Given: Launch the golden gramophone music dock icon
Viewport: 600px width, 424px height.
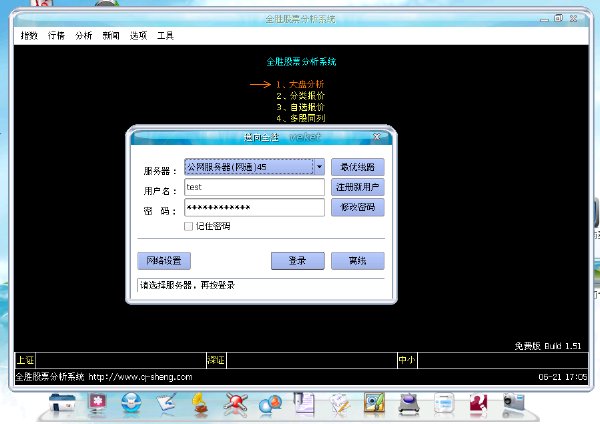Looking at the screenshot, I should tap(200, 404).
